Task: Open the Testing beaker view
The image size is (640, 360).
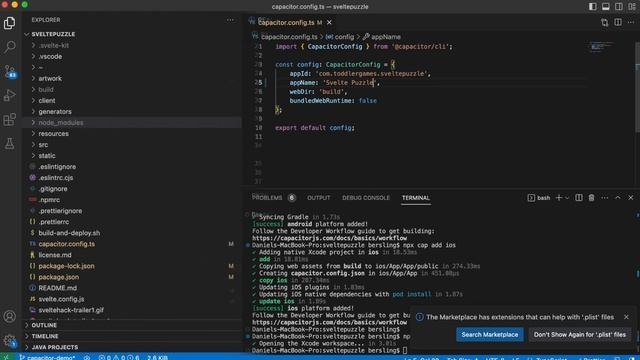Action: click(9, 143)
